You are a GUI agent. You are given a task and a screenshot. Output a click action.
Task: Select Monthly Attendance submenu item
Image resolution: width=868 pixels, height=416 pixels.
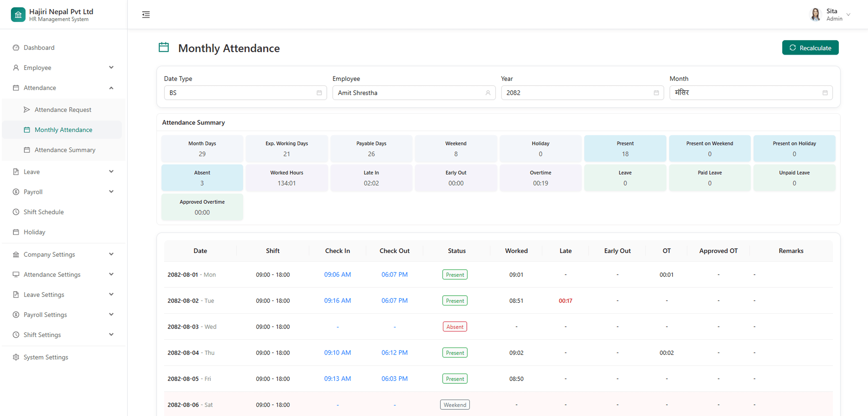[x=63, y=130]
